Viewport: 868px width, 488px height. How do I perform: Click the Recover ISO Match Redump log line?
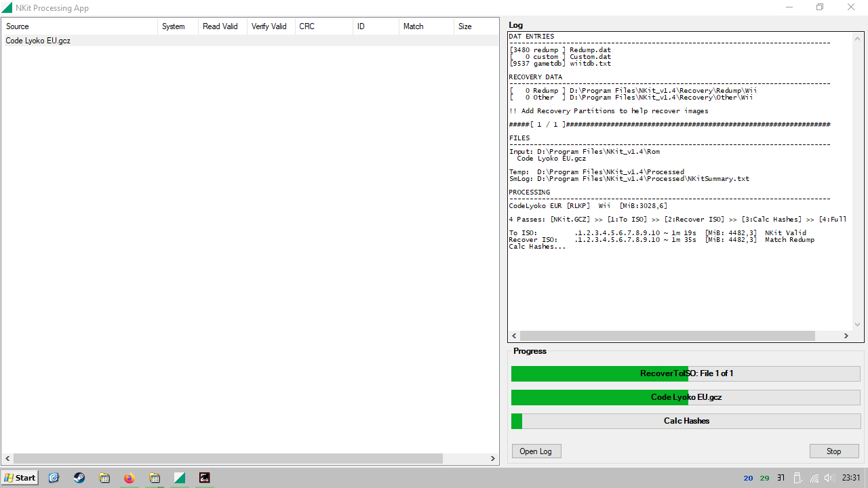click(x=662, y=240)
